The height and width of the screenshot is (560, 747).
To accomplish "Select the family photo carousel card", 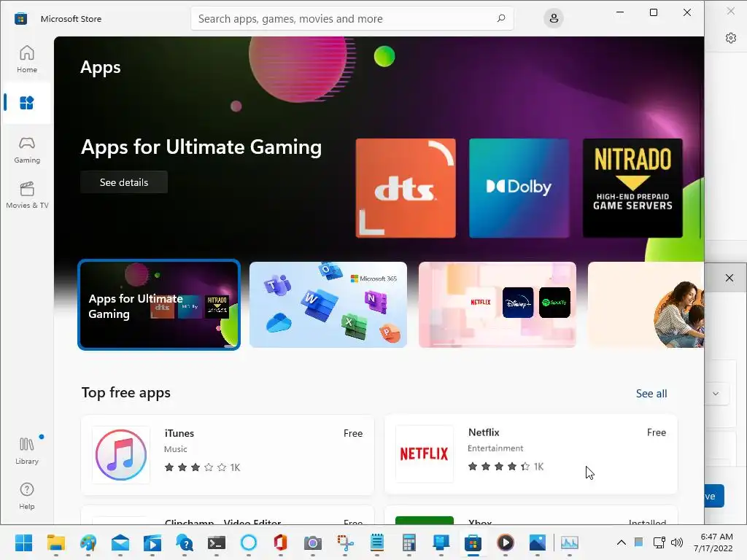I will 646,305.
